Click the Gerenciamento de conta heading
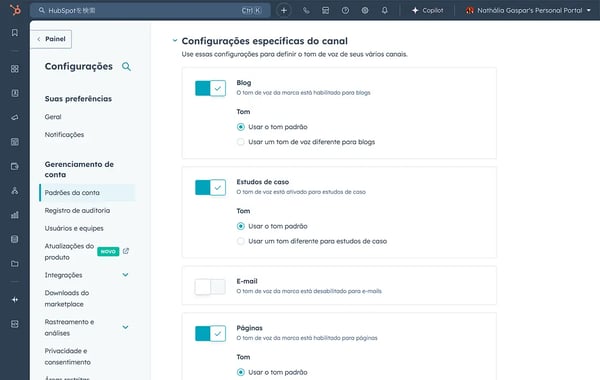This screenshot has width=600, height=380. pyautogui.click(x=79, y=169)
